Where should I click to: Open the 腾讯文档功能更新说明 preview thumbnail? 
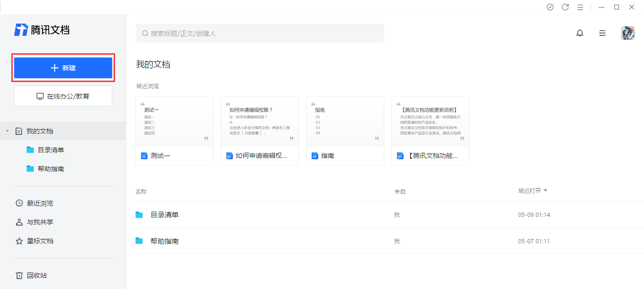(x=430, y=121)
